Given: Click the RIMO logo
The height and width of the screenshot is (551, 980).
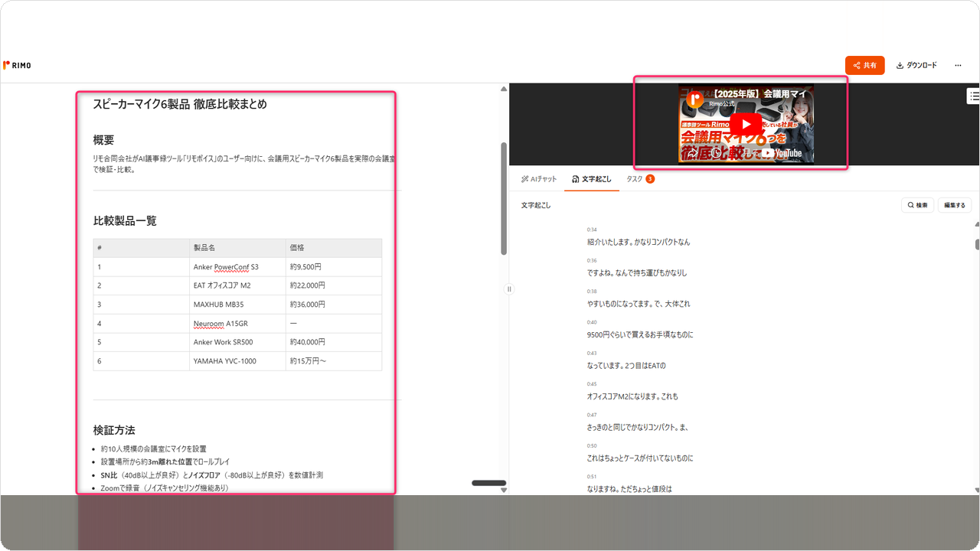Looking at the screenshot, I should point(17,65).
